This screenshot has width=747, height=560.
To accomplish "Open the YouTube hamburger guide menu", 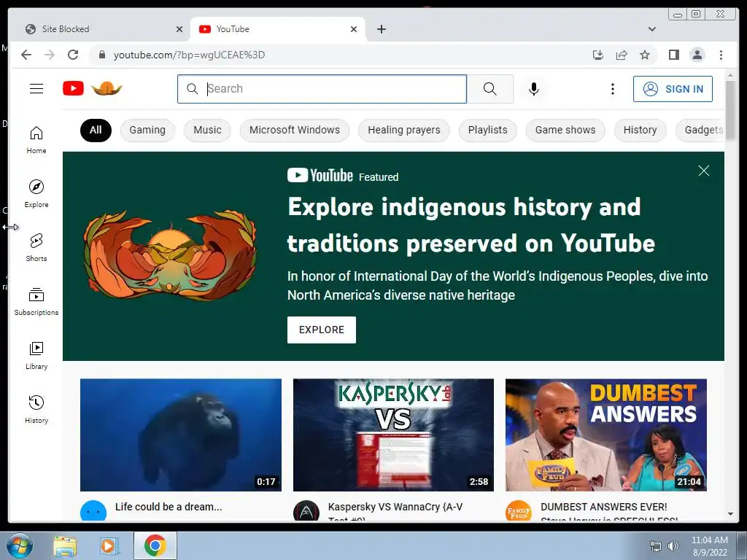I will tap(36, 88).
